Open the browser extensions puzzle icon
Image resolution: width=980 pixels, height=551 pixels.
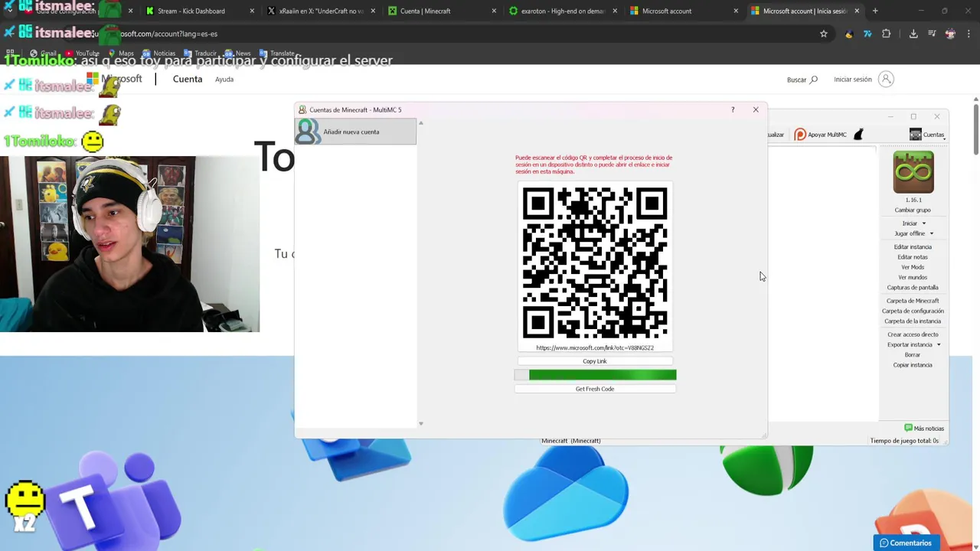(887, 34)
